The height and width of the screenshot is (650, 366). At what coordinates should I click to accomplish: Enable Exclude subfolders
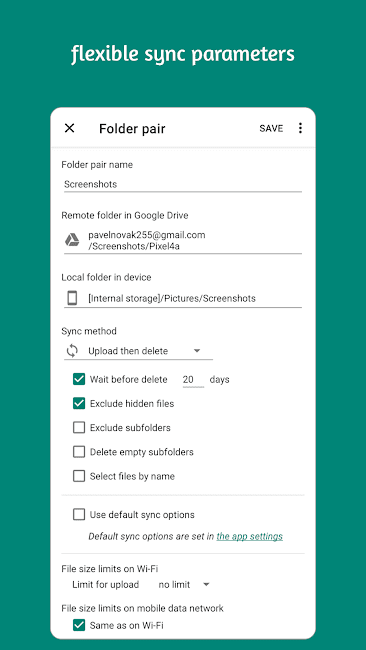tap(79, 427)
